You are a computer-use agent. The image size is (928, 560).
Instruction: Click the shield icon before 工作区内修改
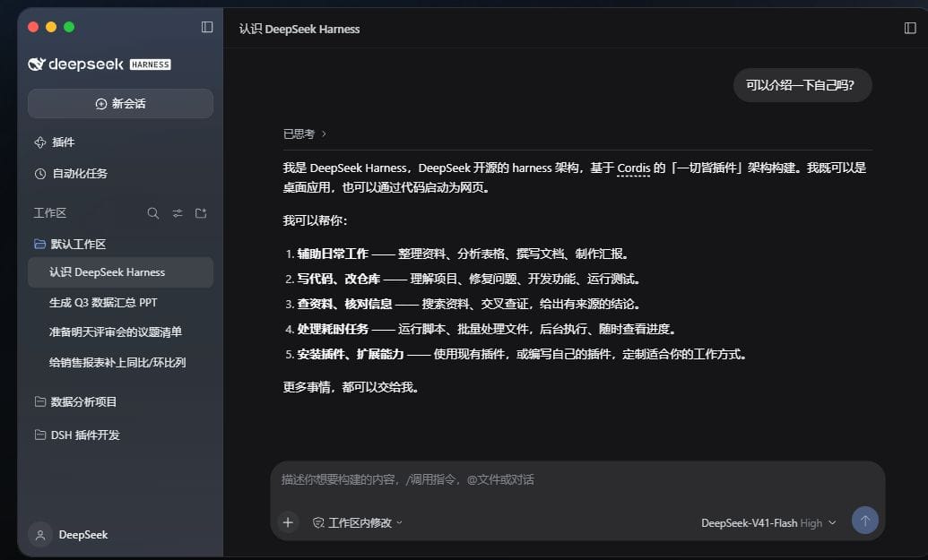pyautogui.click(x=318, y=522)
